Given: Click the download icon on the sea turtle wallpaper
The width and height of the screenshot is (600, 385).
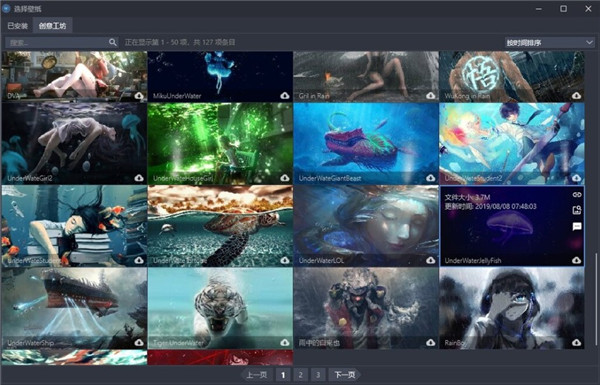Looking at the screenshot, I should coord(285,260).
